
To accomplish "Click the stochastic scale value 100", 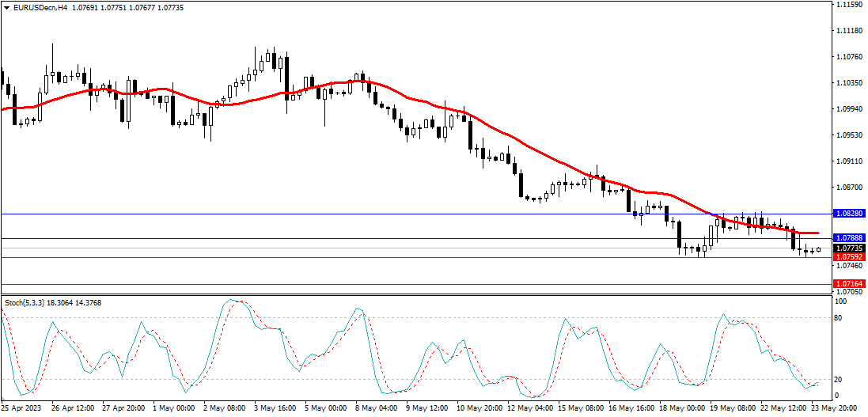I will [x=840, y=301].
